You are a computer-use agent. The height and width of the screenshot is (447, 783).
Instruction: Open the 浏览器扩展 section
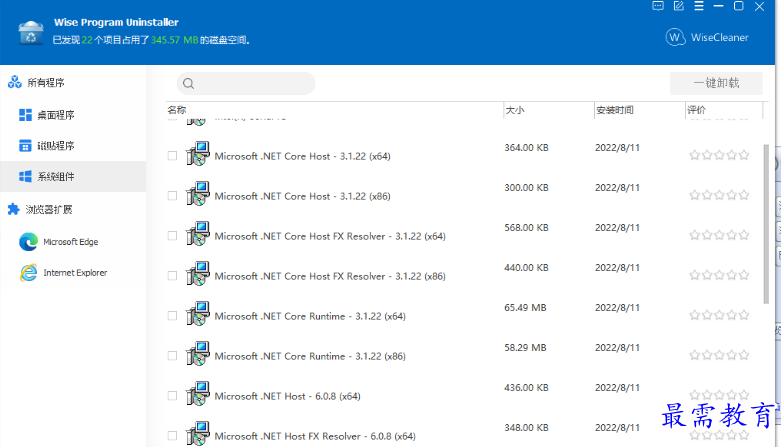(x=48, y=210)
